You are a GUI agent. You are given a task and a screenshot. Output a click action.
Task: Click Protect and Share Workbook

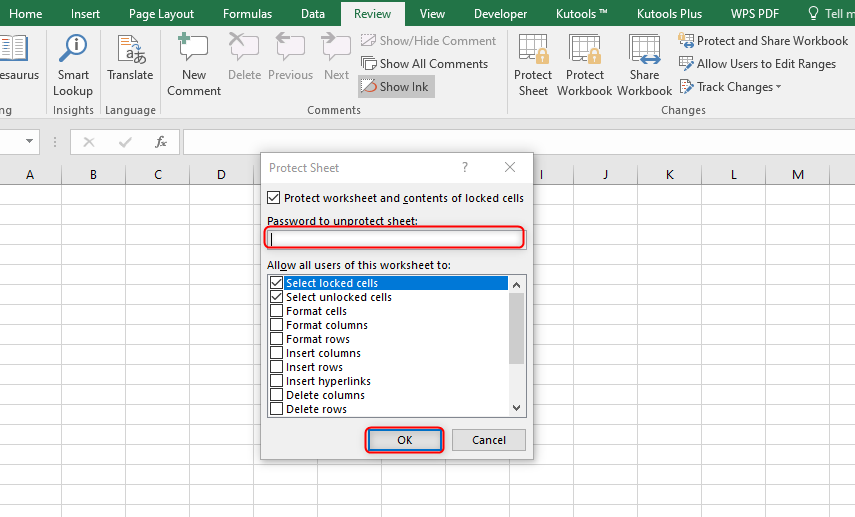tap(763, 41)
